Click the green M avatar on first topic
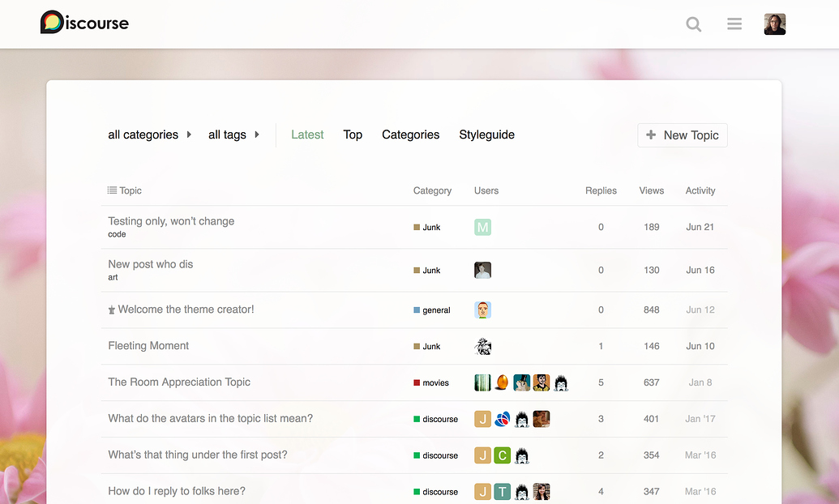The height and width of the screenshot is (504, 839). 482,227
